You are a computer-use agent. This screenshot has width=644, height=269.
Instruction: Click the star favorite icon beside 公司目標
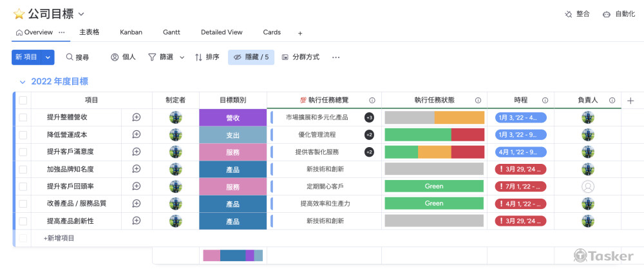coord(19,14)
